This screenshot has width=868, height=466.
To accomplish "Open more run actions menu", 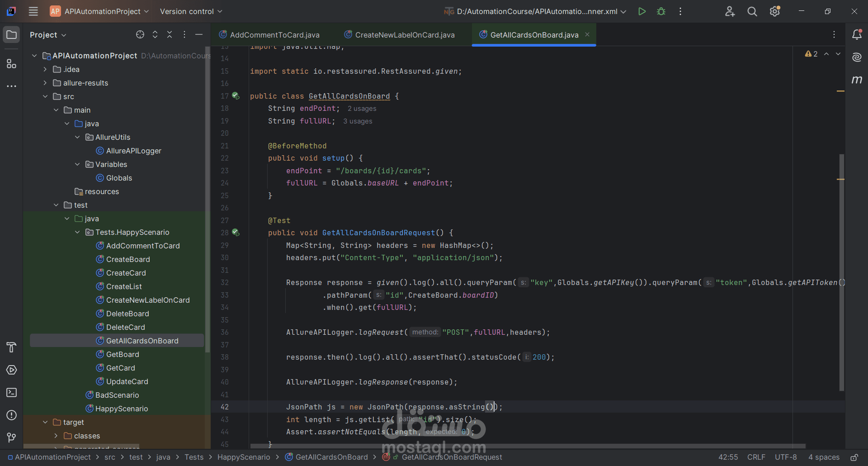I will point(680,11).
